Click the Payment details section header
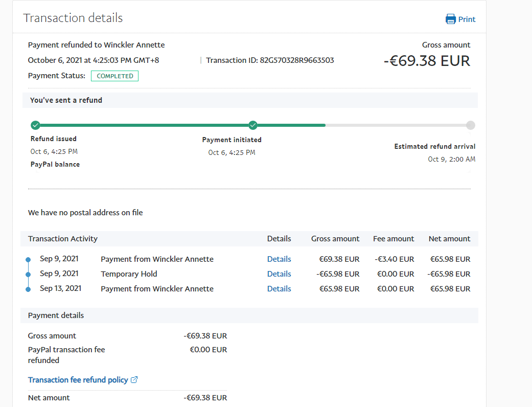The height and width of the screenshot is (407, 532). pyautogui.click(x=56, y=315)
